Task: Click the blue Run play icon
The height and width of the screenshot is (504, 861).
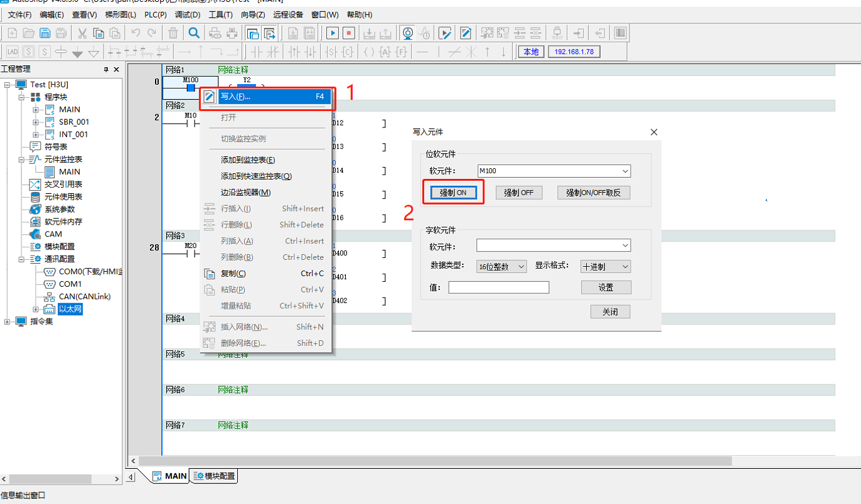Action: pos(333,33)
